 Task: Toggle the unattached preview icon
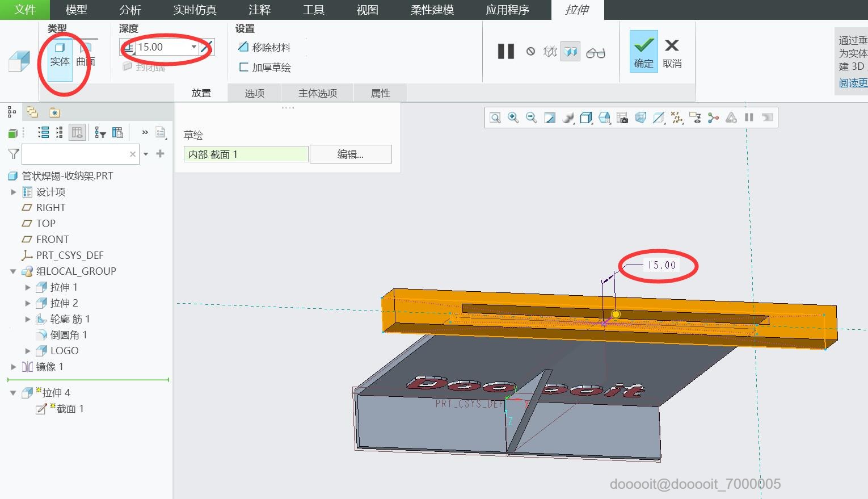[550, 52]
